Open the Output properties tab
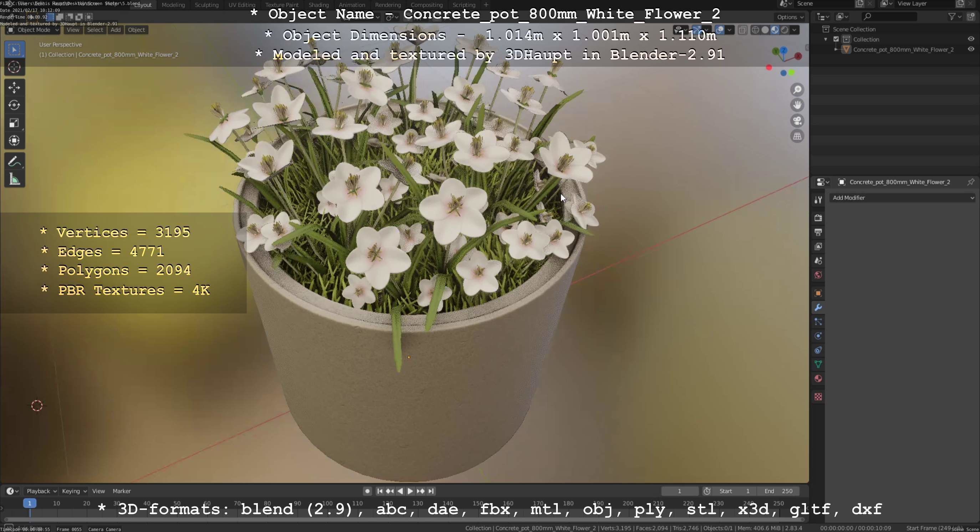Screen dimensions: 980x532 tap(818, 232)
